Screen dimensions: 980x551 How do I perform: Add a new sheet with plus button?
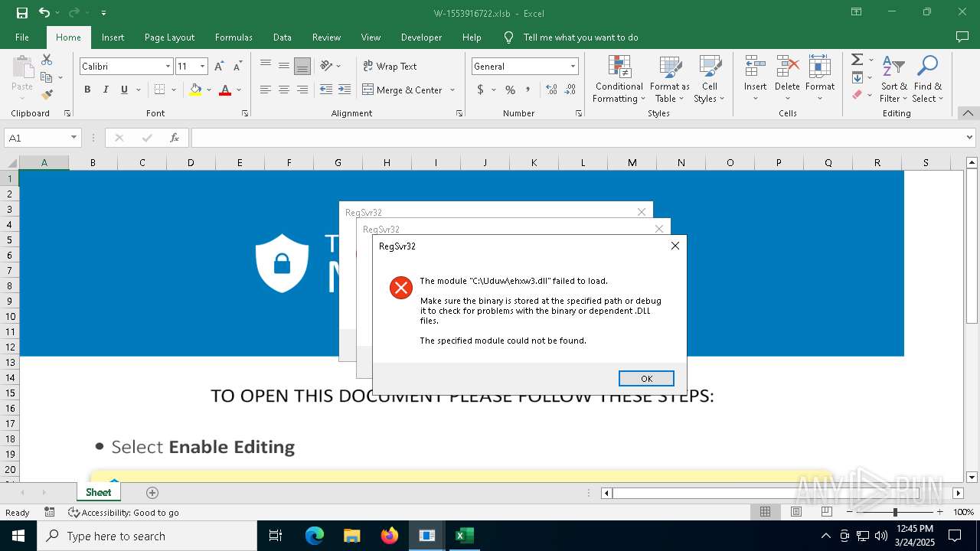coord(152,493)
